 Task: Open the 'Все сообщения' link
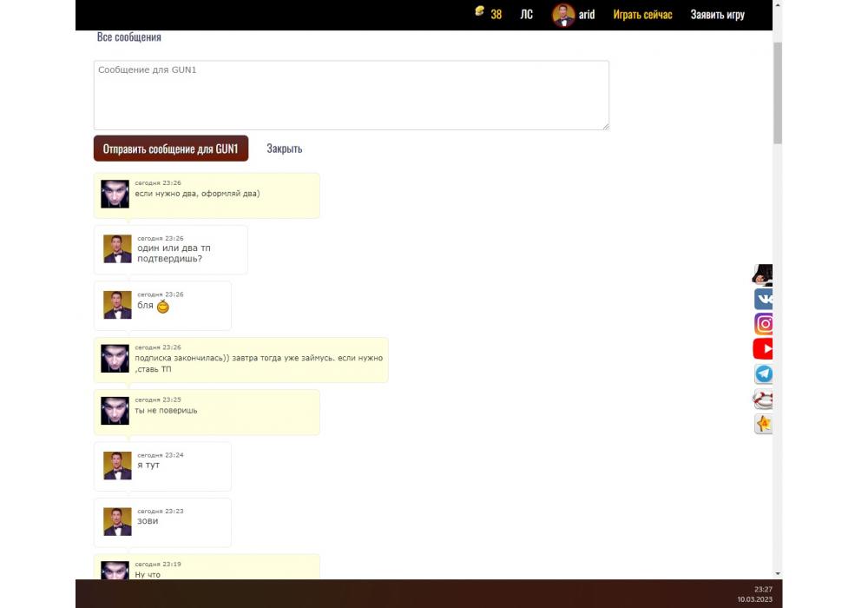tap(129, 37)
